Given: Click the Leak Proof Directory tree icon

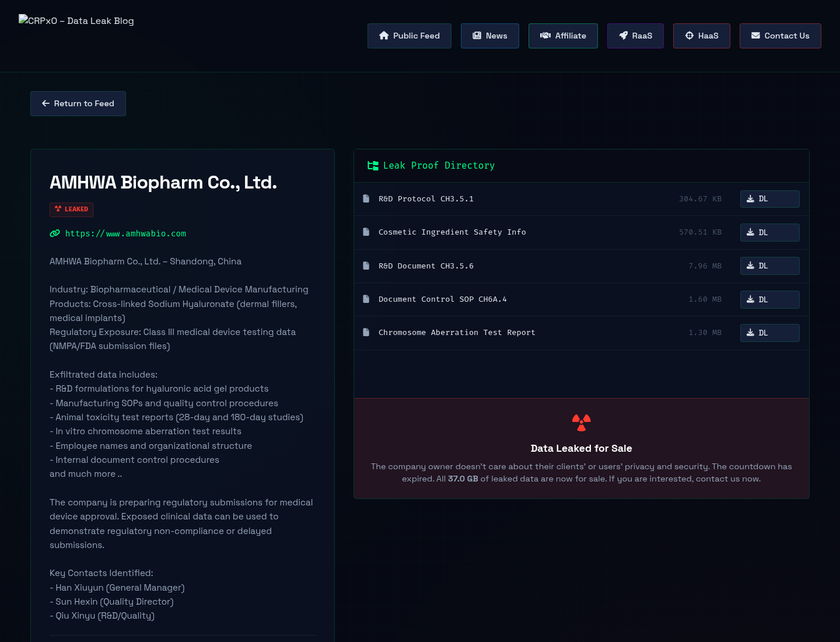Looking at the screenshot, I should (x=373, y=166).
